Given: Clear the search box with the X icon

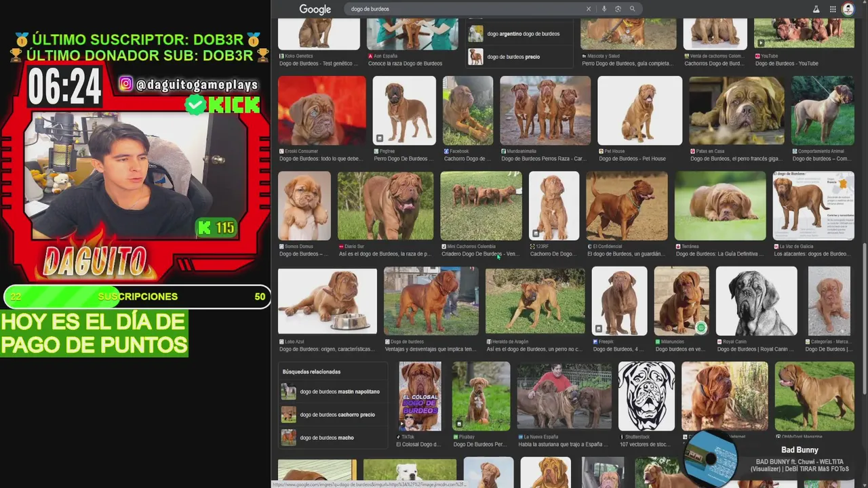Looking at the screenshot, I should 589,9.
